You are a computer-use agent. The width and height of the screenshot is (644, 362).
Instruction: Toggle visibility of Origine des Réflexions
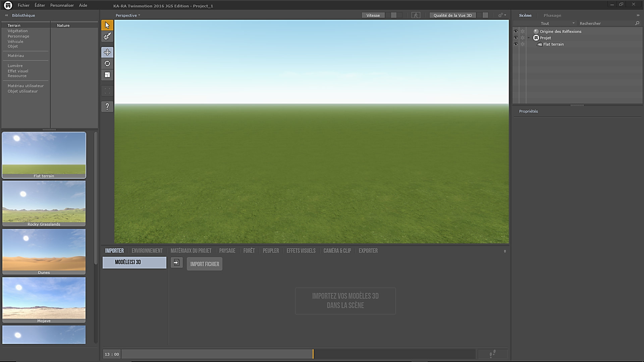point(516,32)
